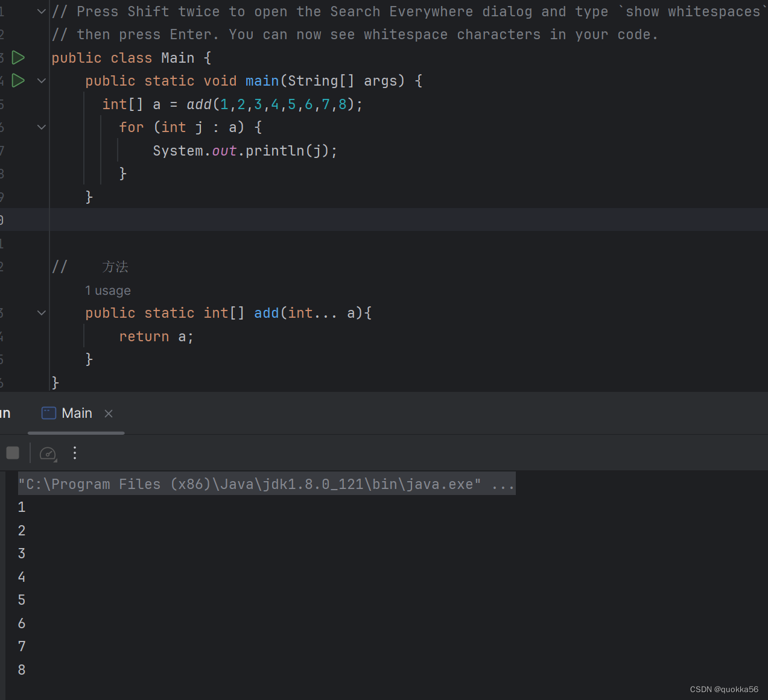768x700 pixels.
Task: Collapse the add method body
Action: click(42, 313)
